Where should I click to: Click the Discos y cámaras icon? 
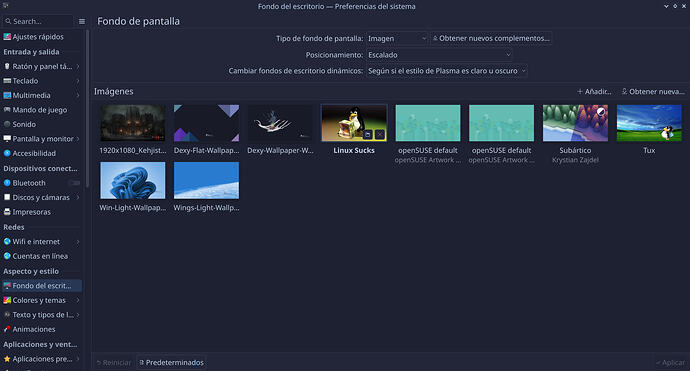pos(7,198)
